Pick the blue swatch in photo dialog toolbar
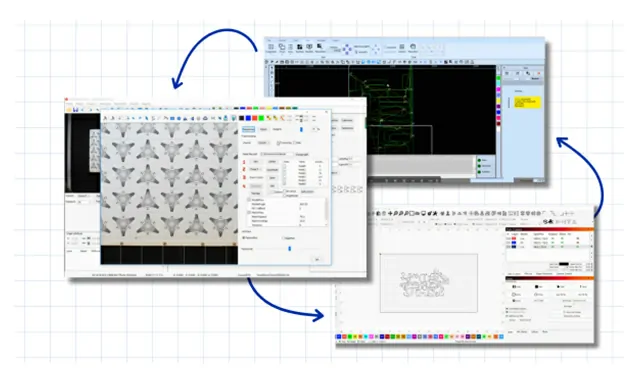The height and width of the screenshot is (385, 644). click(x=248, y=118)
